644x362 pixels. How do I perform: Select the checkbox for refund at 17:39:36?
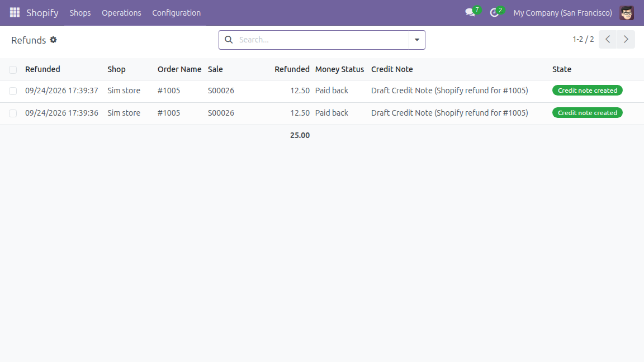13,113
